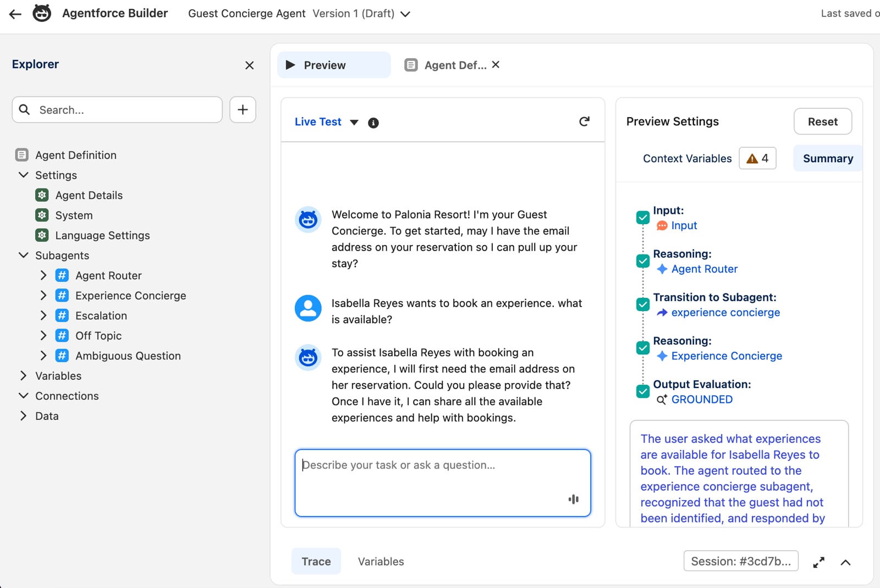Click the bot avatar beside the welcome message
Viewport: 880px width, 588px height.
point(308,220)
